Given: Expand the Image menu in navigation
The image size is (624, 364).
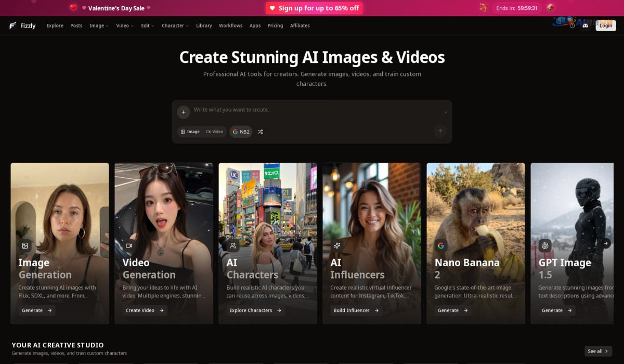Looking at the screenshot, I should (x=99, y=25).
